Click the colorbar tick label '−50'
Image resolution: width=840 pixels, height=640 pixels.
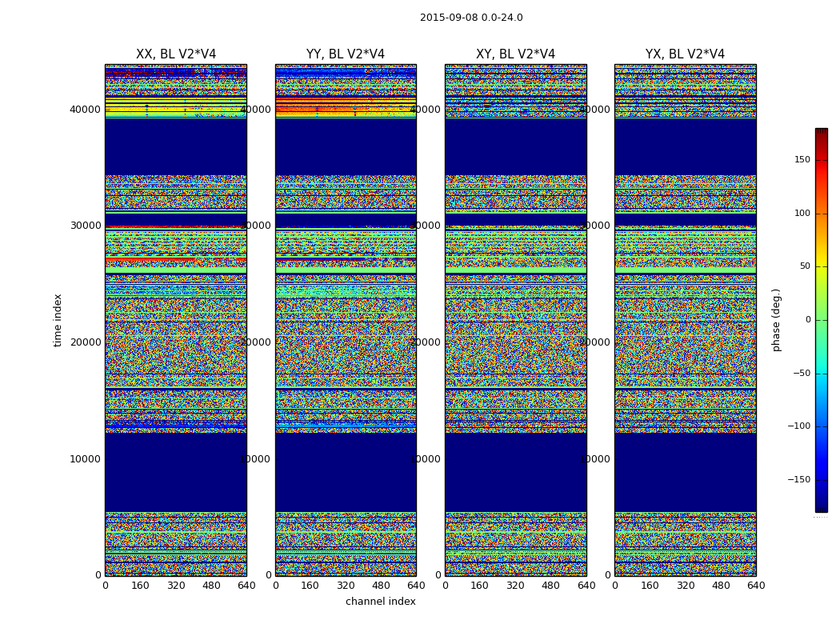click(x=802, y=374)
